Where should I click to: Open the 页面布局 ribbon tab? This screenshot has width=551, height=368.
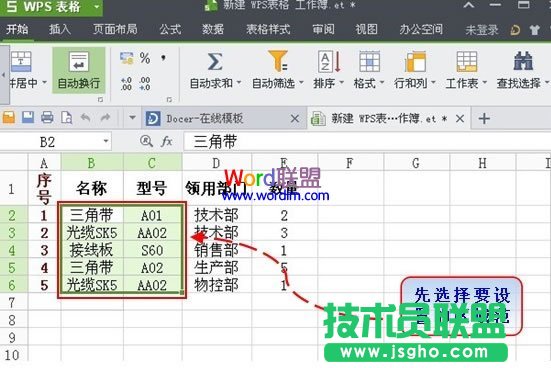115,30
